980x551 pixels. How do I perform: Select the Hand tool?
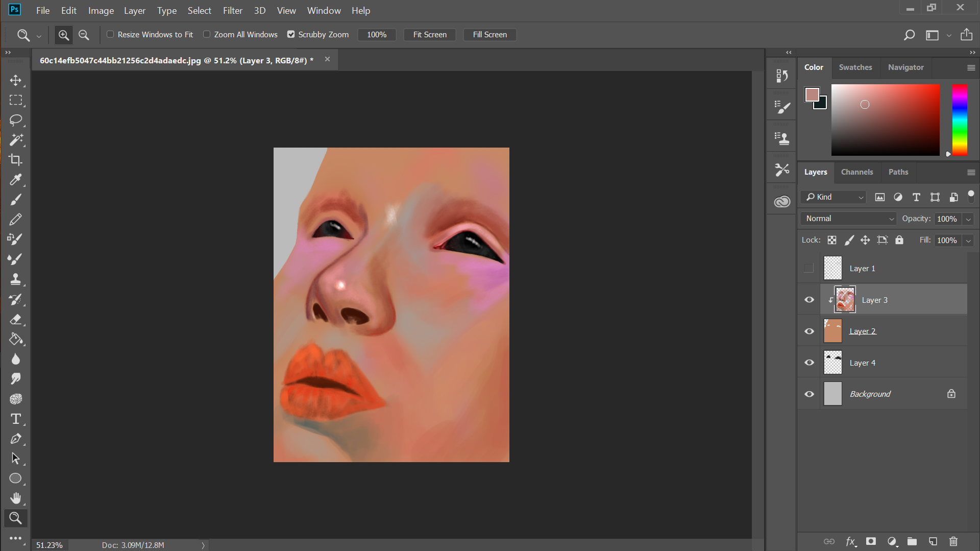click(16, 498)
